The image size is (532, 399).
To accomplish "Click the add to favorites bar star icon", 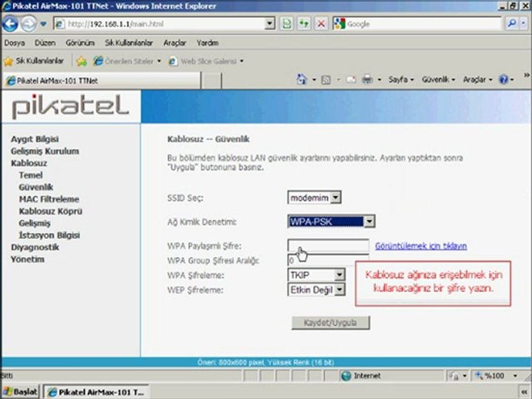I will tap(81, 62).
